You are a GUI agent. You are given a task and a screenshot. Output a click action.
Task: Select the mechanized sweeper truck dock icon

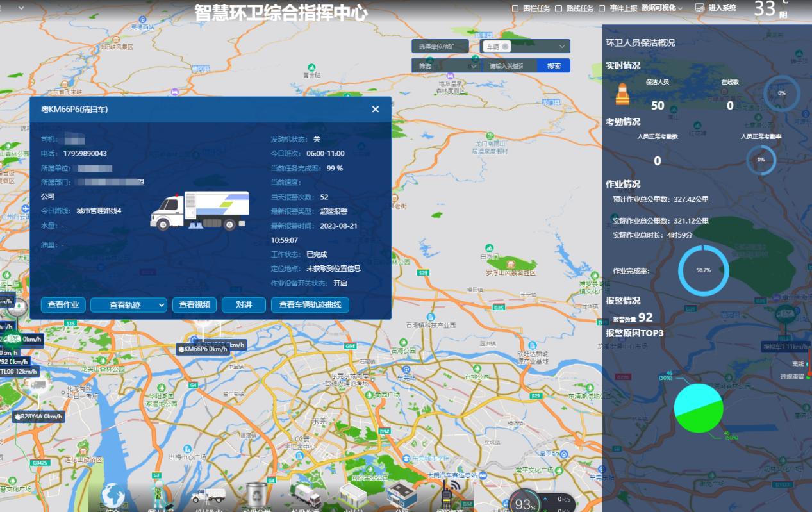click(208, 496)
